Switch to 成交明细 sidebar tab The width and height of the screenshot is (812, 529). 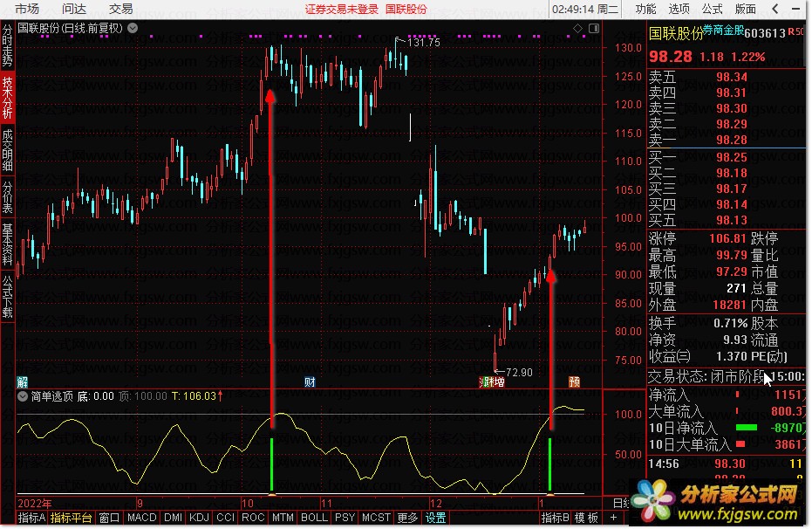click(7, 150)
